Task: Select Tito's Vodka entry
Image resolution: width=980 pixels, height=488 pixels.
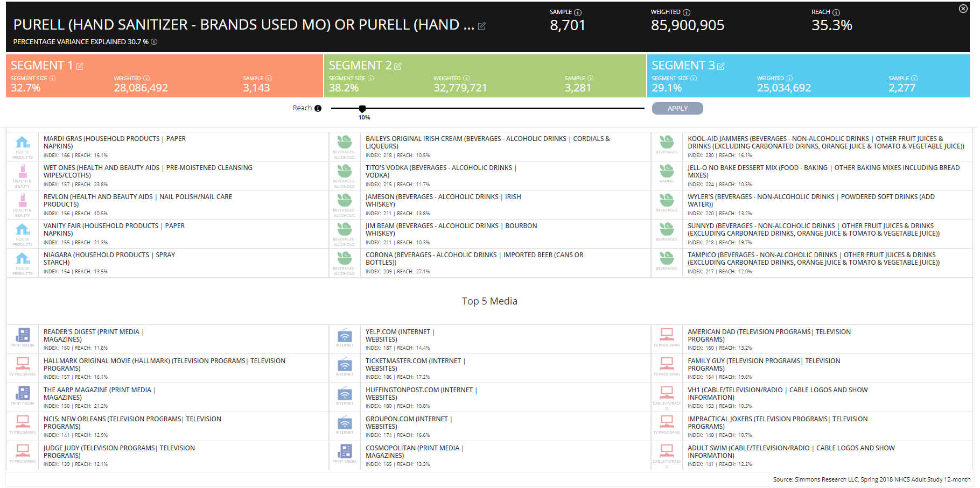Action: 489,176
